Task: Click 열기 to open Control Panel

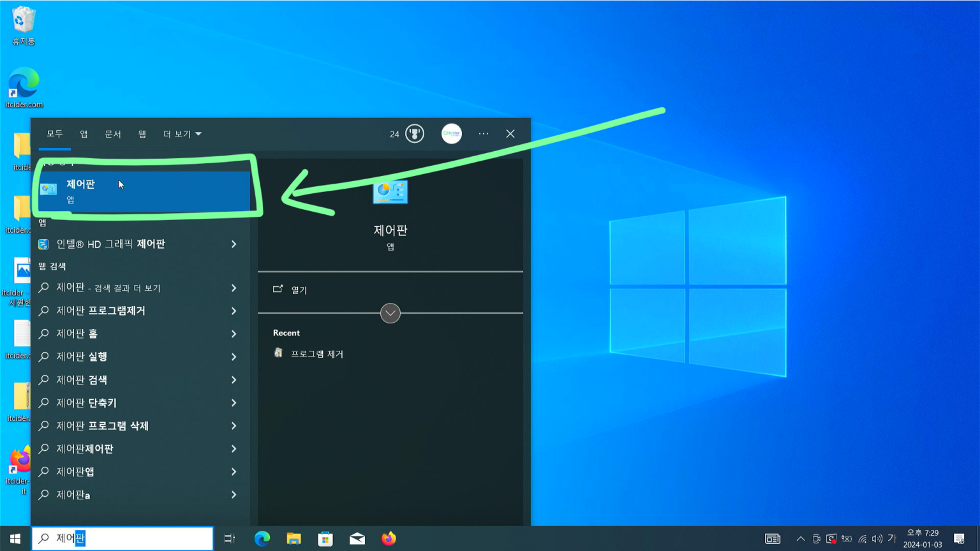Action: [299, 290]
